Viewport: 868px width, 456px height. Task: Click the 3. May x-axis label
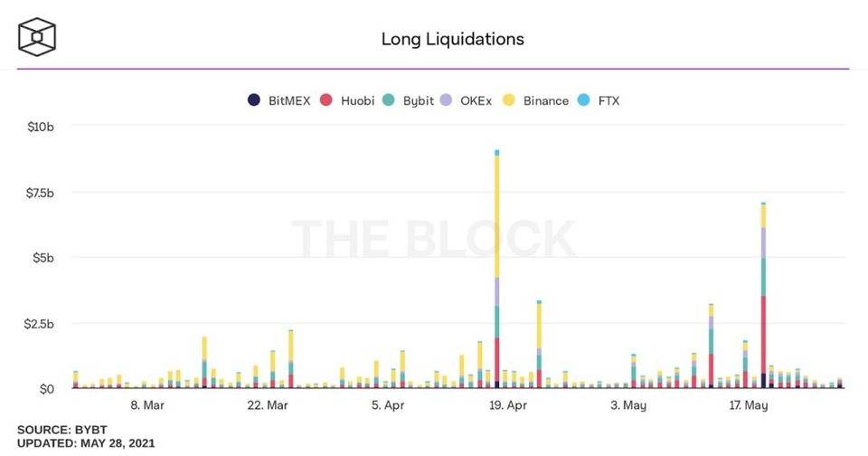pos(628,405)
